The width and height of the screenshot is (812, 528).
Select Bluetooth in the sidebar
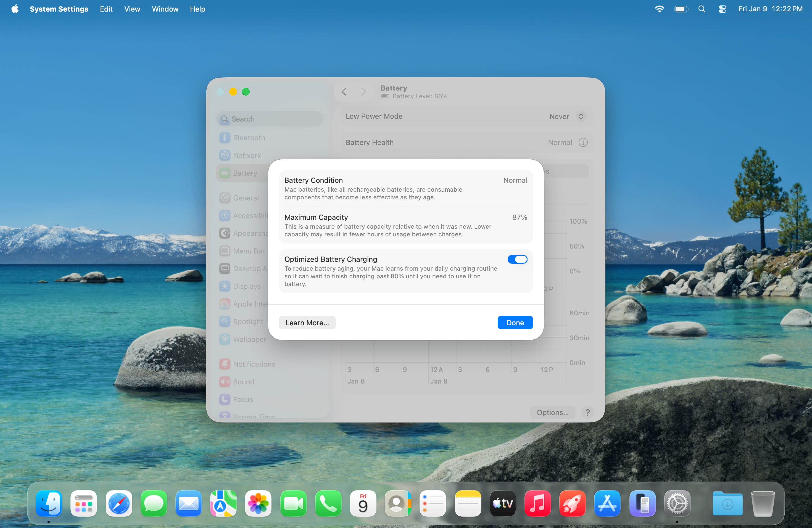(x=270, y=138)
